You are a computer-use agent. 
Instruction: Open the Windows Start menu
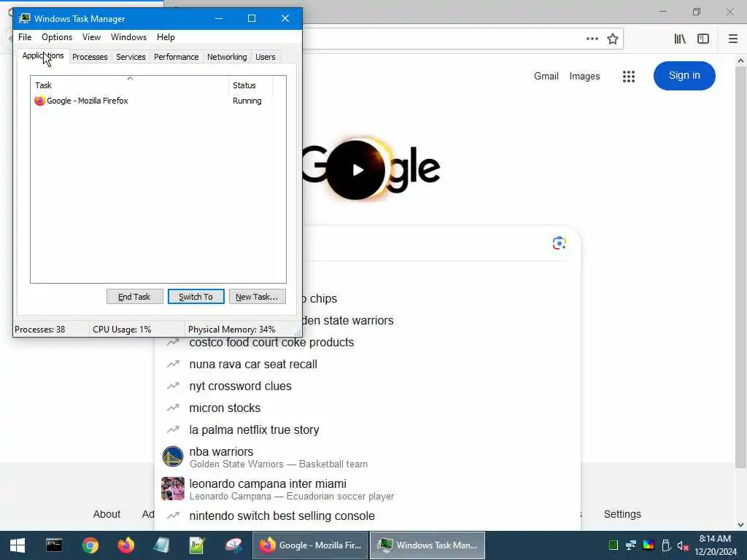pos(18,545)
